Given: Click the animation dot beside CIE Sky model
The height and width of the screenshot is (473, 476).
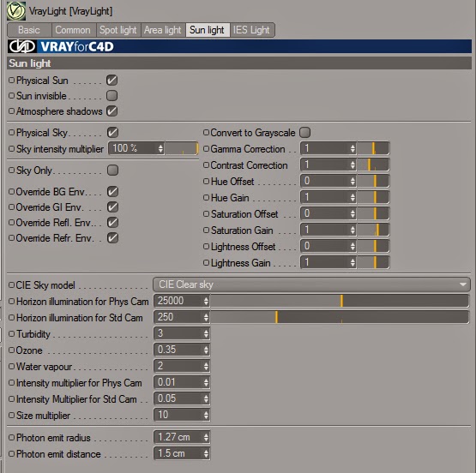Looking at the screenshot, I should [x=11, y=284].
